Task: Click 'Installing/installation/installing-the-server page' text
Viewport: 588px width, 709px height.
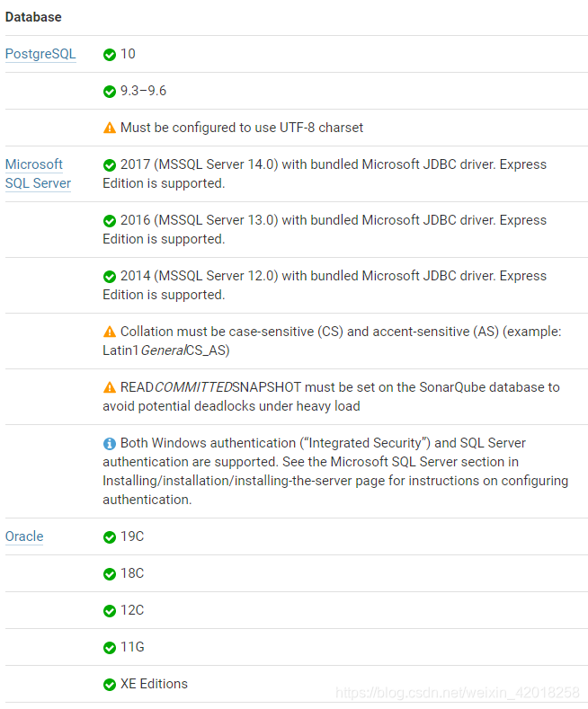Action: click(244, 481)
